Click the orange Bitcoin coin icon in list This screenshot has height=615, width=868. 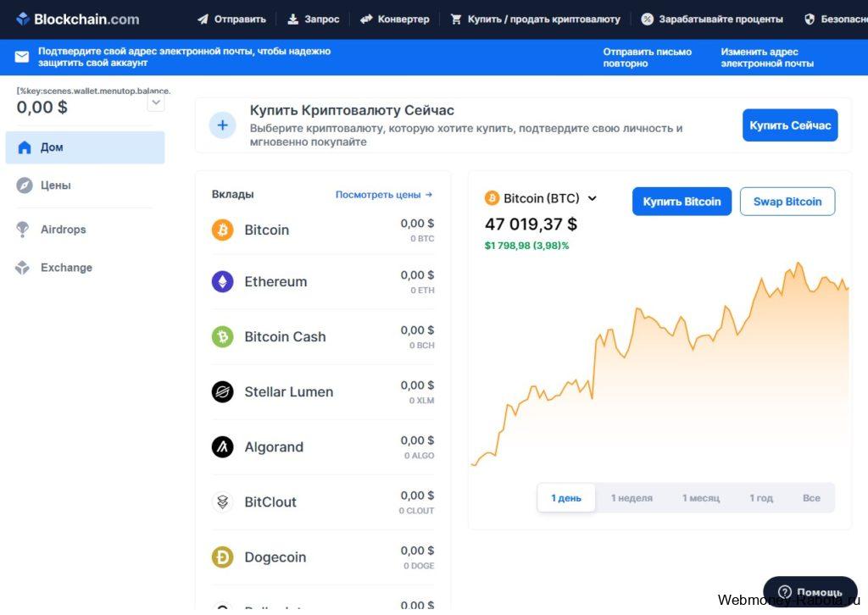(223, 230)
